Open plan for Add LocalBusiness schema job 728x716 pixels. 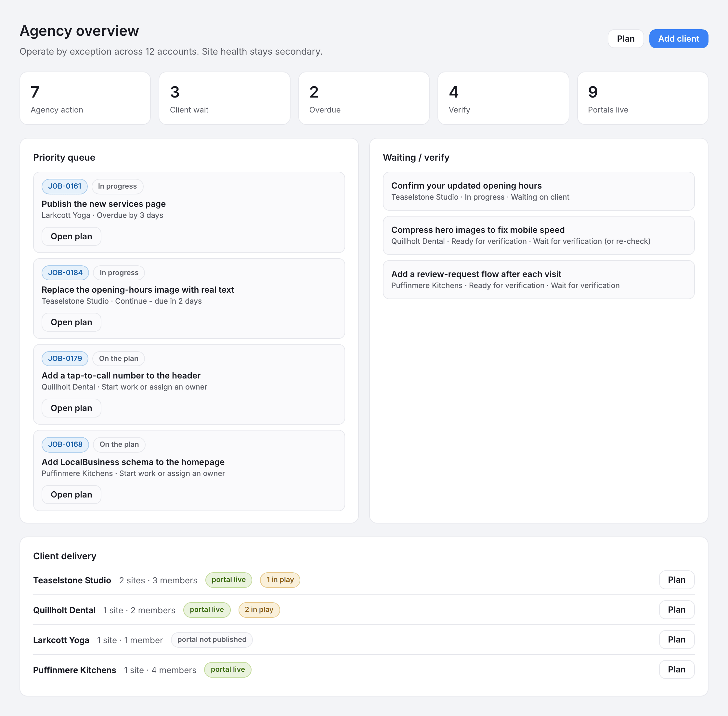coord(71,495)
